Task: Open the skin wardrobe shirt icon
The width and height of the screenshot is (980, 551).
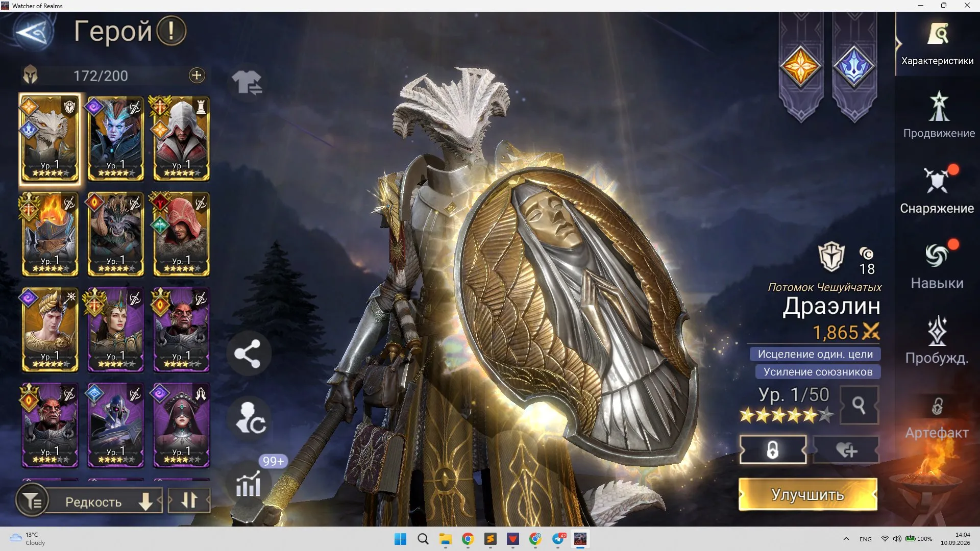Action: click(x=247, y=83)
